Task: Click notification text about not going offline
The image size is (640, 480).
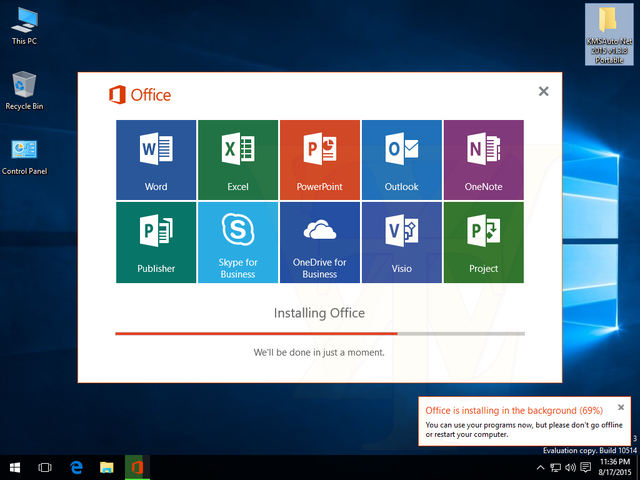Action: [x=524, y=429]
